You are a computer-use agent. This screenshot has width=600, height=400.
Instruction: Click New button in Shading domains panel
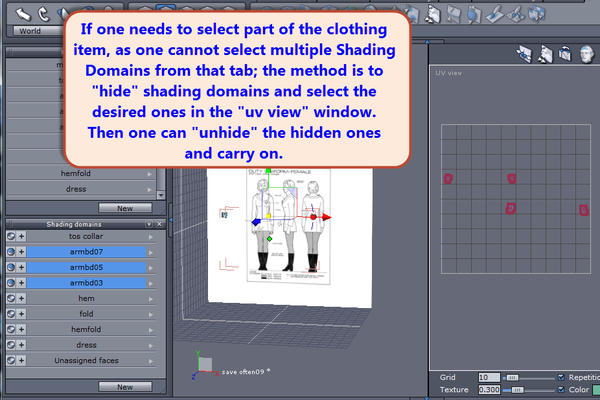(x=125, y=387)
